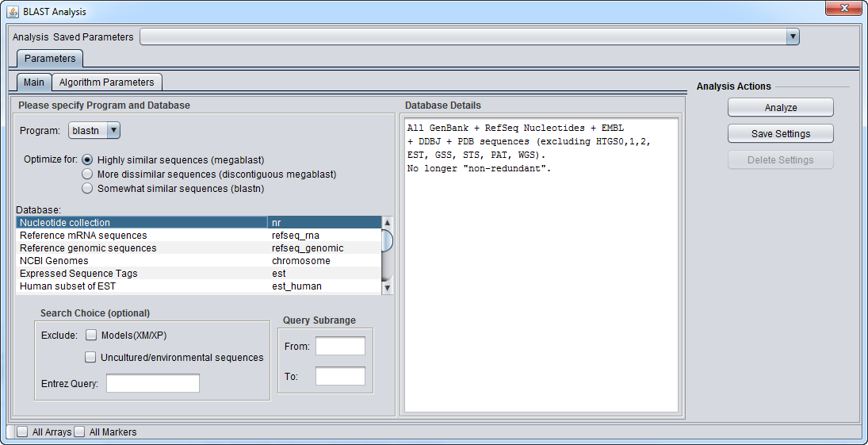The width and height of the screenshot is (868, 445).
Task: Click the Entrez Query input field
Action: point(153,383)
